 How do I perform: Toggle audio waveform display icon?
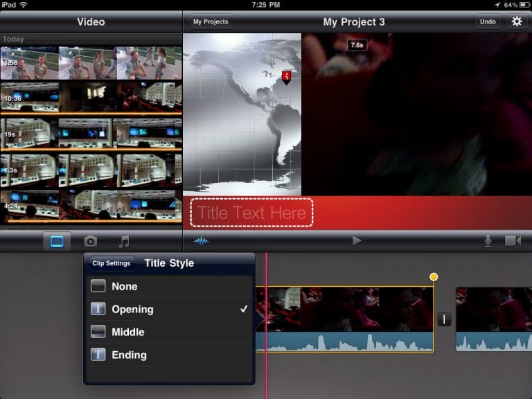click(x=201, y=241)
